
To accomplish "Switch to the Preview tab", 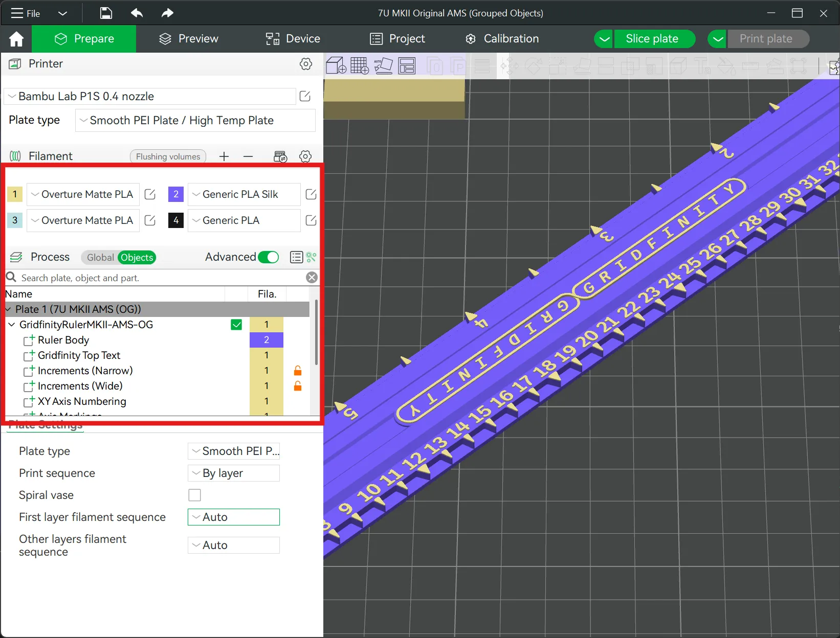I will [188, 38].
